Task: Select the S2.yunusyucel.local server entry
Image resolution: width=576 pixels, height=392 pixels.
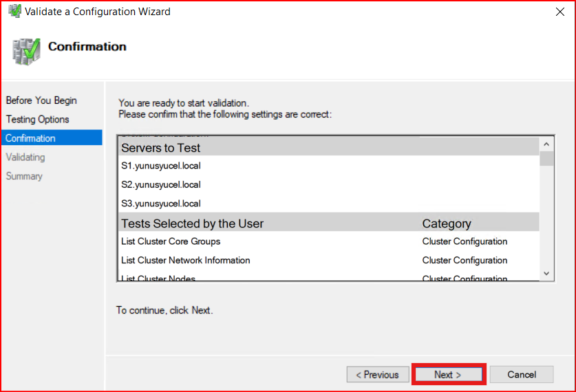Action: (161, 184)
